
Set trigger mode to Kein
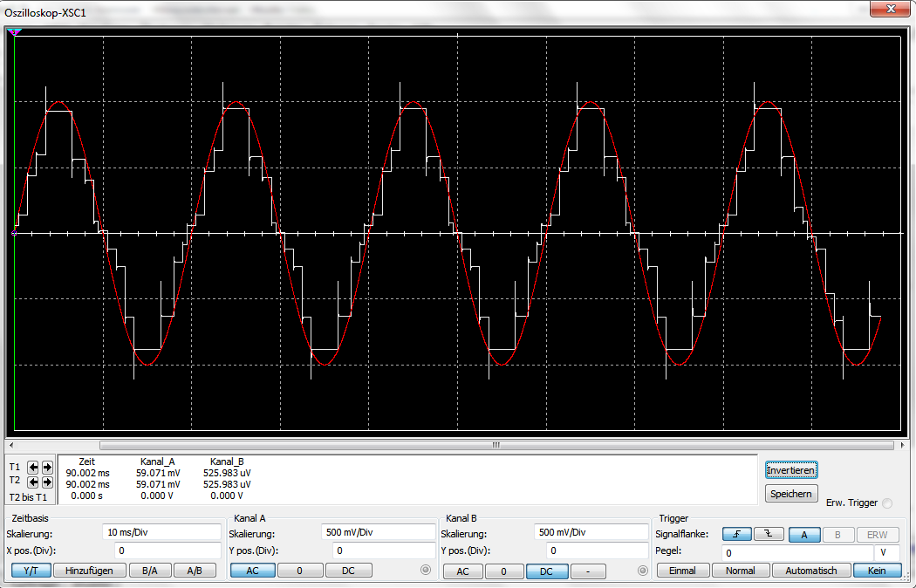point(876,571)
